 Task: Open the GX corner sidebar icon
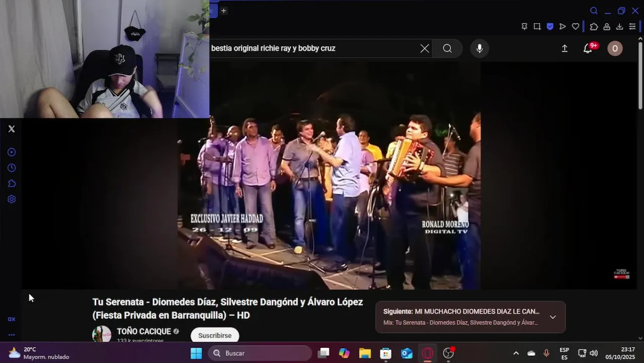12,319
